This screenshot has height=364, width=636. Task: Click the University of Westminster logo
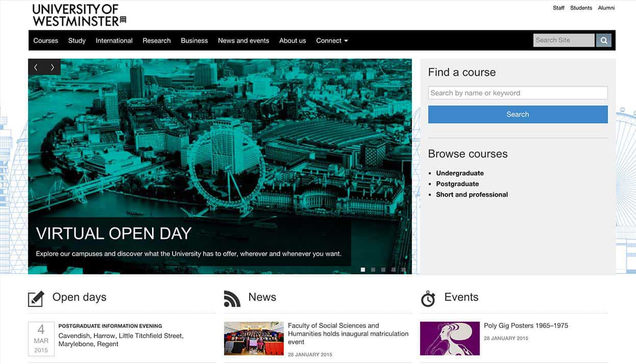[79, 15]
